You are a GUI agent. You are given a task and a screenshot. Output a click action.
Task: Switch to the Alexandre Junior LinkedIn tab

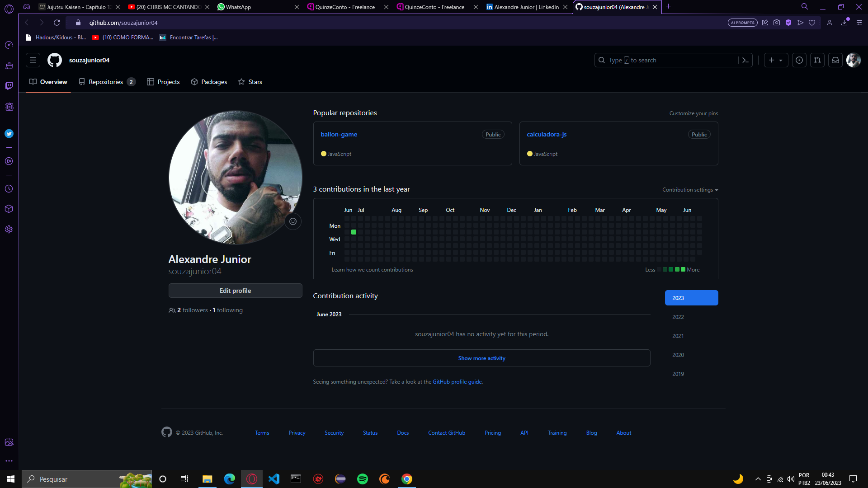point(527,7)
